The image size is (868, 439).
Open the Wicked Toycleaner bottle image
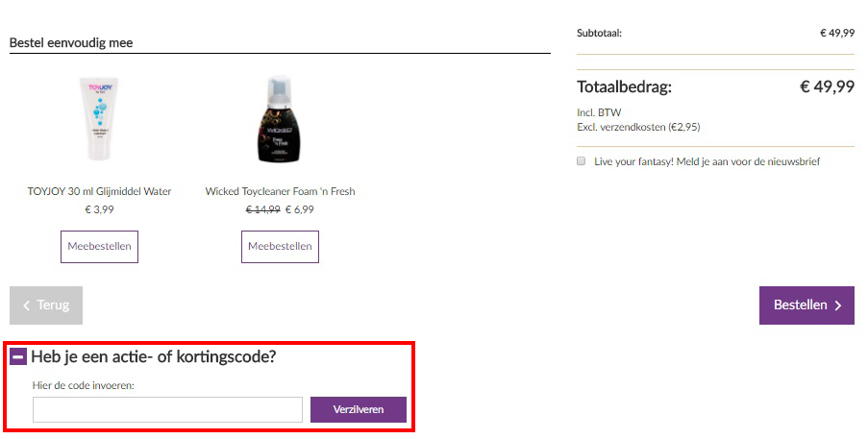point(280,119)
